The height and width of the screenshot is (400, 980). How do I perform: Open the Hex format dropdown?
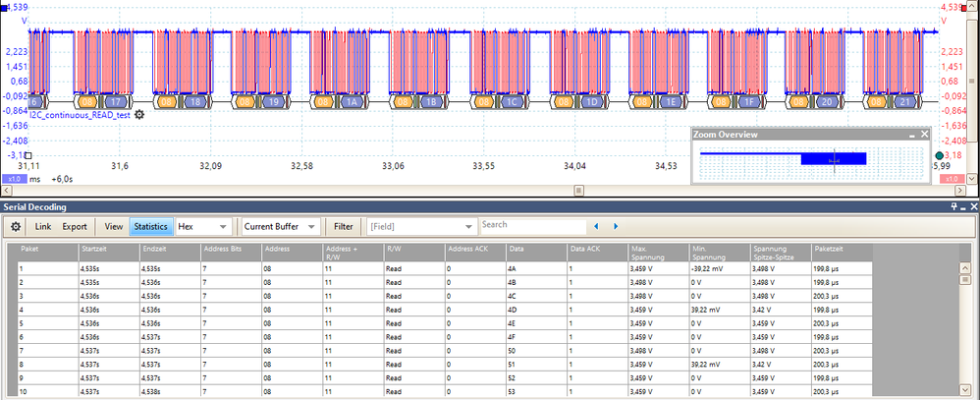pyautogui.click(x=203, y=227)
